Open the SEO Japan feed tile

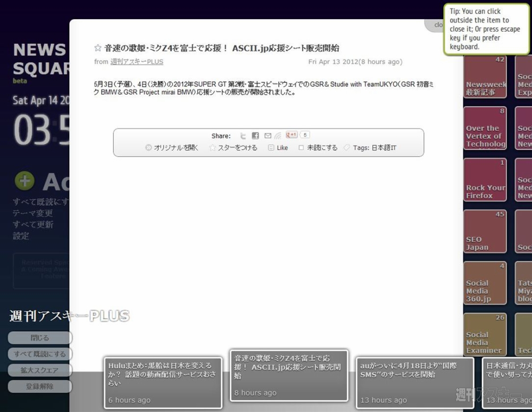[485, 231]
